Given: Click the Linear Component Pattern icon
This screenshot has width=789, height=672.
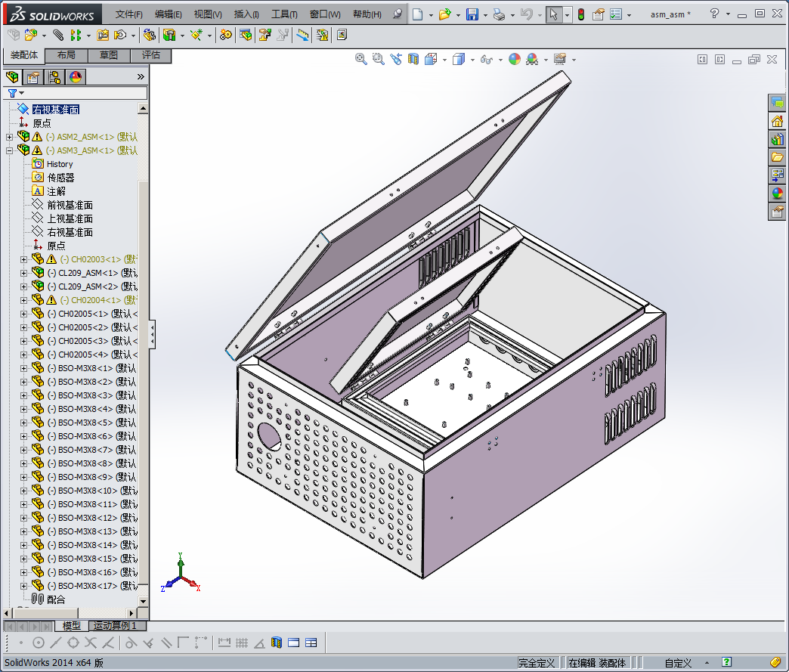Looking at the screenshot, I should tap(76, 35).
